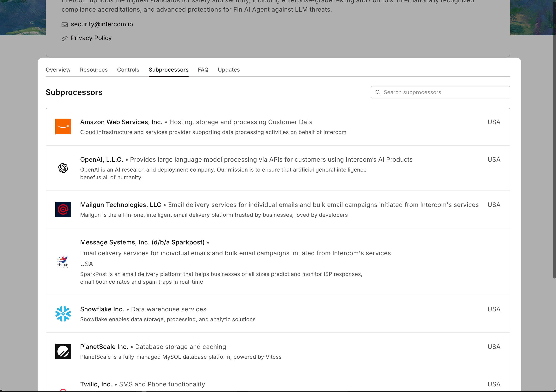Click Mailgun's 'Email delivery services' purpose text
The height and width of the screenshot is (392, 556).
[323, 205]
